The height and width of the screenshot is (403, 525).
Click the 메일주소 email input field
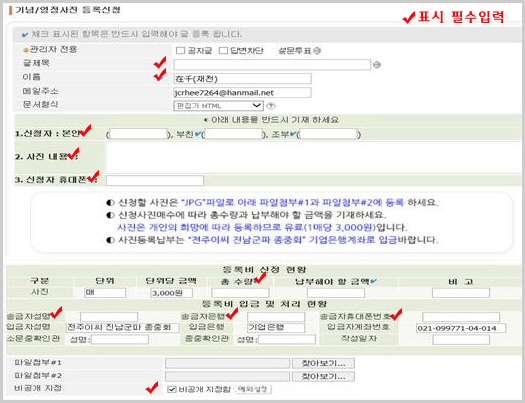[242, 92]
